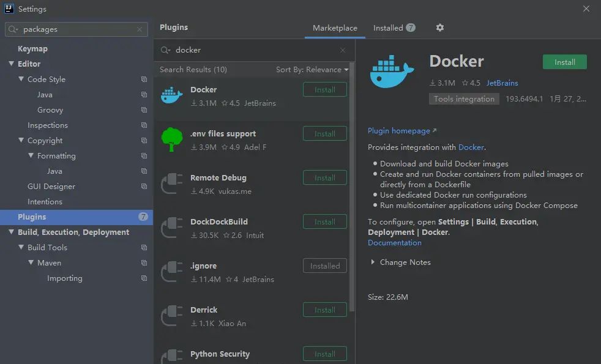Click the Remote Debug plugin icon
601x364 pixels.
pyautogui.click(x=171, y=183)
